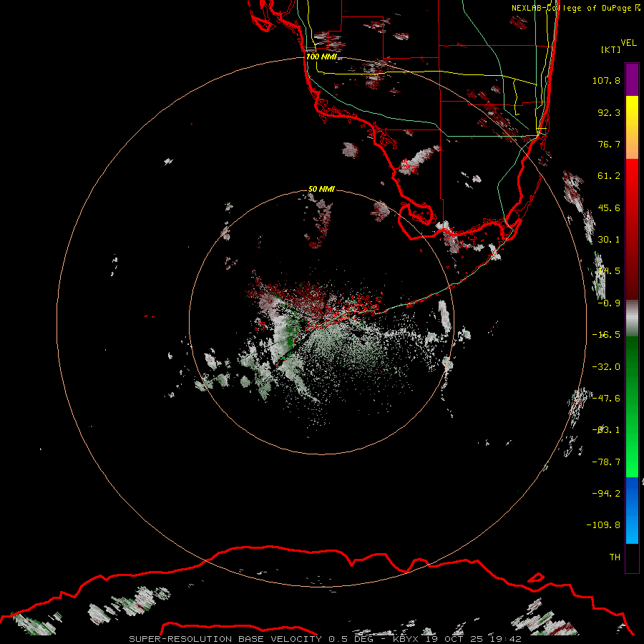
Task: Pick the purple segment of the color bar
Action: point(632,79)
